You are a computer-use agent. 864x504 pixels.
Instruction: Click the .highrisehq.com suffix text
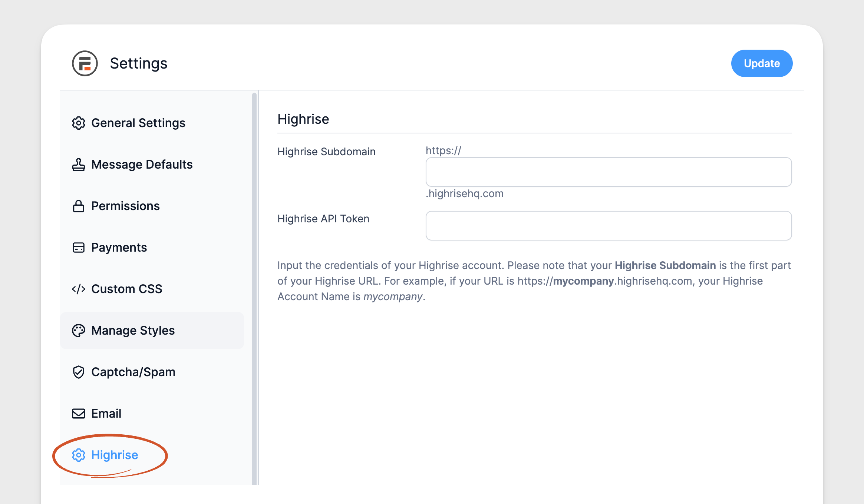pyautogui.click(x=465, y=193)
